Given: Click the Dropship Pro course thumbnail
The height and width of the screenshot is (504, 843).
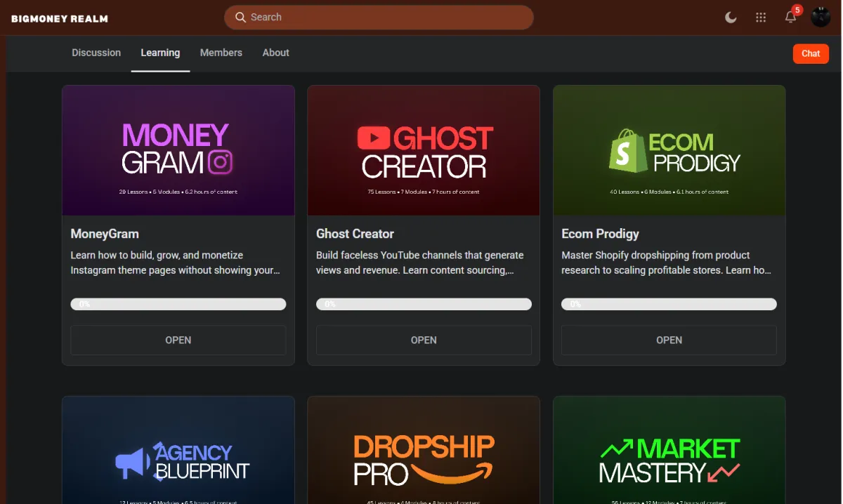Looking at the screenshot, I should (424, 450).
